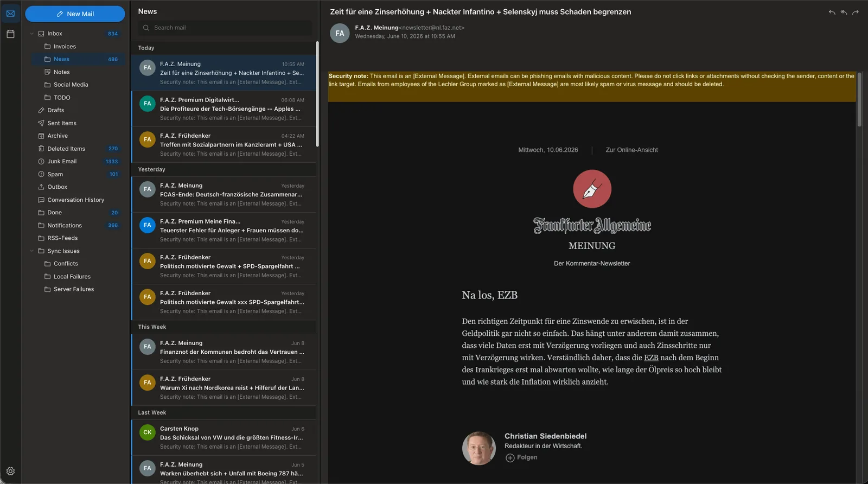Open settings gear at bottom left
Viewport: 868px width, 484px height.
click(x=10, y=471)
